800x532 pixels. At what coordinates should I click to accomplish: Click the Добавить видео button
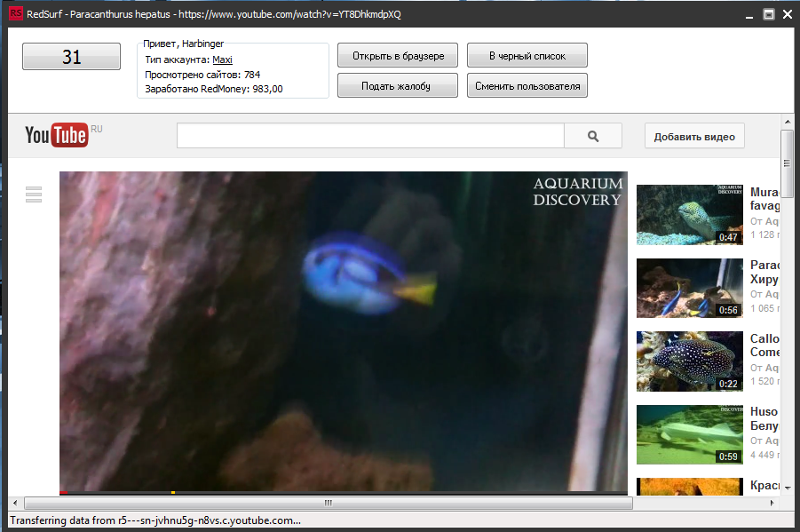coord(694,136)
